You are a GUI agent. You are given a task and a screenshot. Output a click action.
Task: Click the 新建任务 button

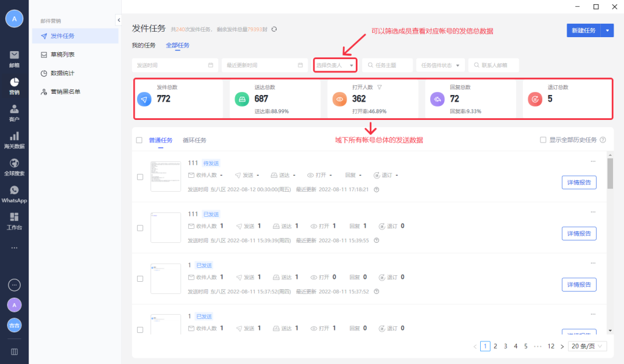click(581, 30)
